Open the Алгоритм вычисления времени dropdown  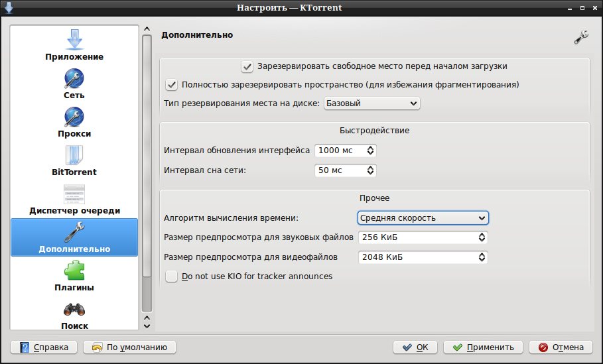click(423, 218)
